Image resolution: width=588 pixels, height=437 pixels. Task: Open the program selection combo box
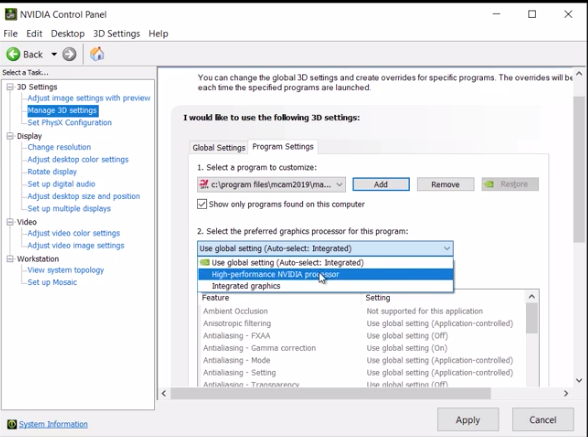pos(272,184)
